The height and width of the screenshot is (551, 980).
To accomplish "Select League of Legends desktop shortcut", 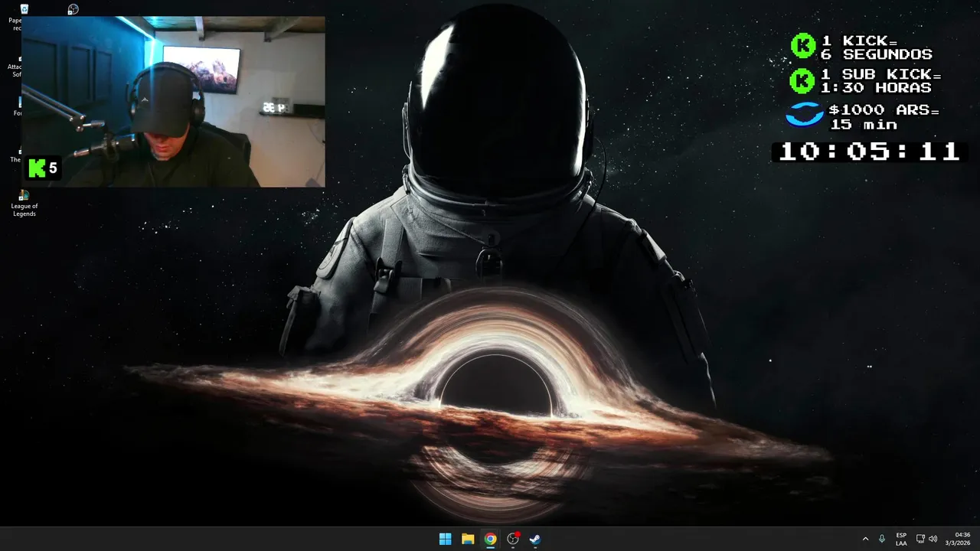I will coord(24,203).
